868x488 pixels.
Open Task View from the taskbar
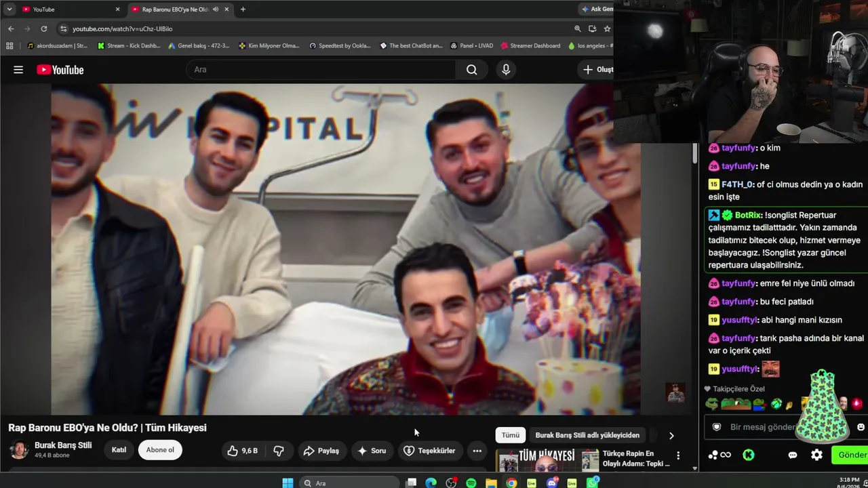[411, 483]
